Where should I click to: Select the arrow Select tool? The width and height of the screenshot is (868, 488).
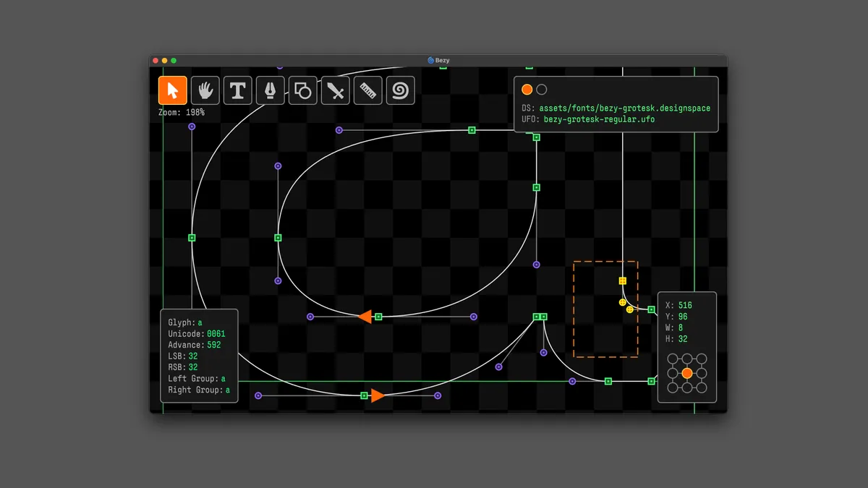tap(173, 90)
